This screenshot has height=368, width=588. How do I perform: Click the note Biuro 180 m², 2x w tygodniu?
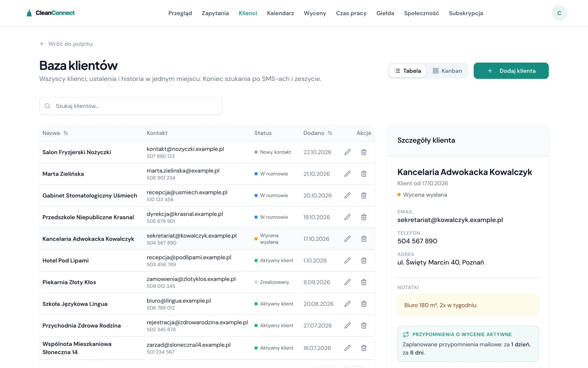coord(468,305)
